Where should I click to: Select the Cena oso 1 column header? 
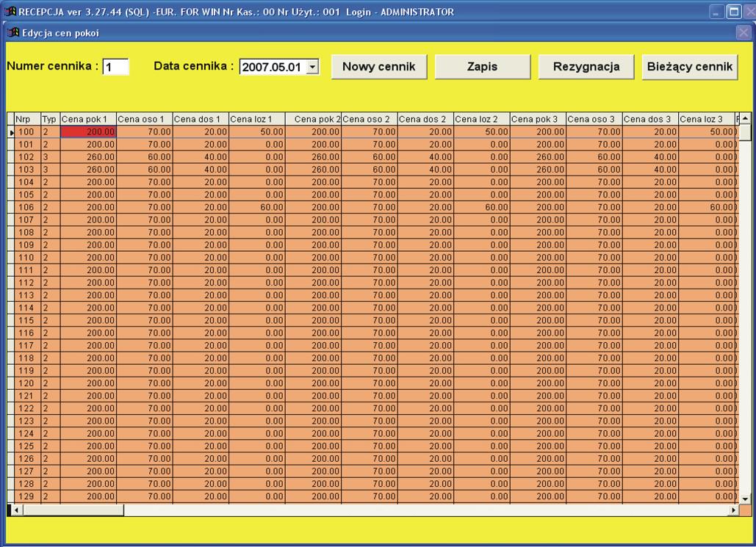(x=145, y=119)
